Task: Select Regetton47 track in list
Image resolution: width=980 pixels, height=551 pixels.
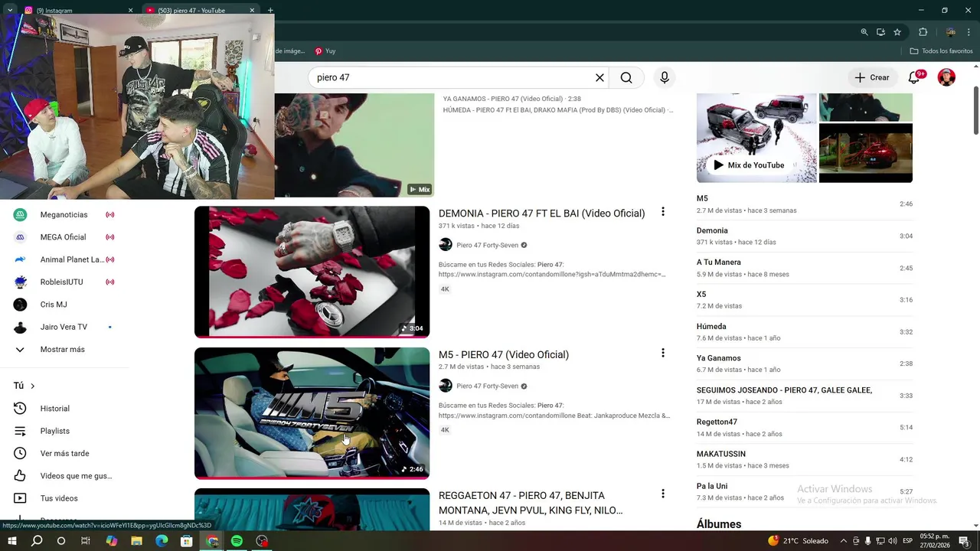Action: pos(804,427)
